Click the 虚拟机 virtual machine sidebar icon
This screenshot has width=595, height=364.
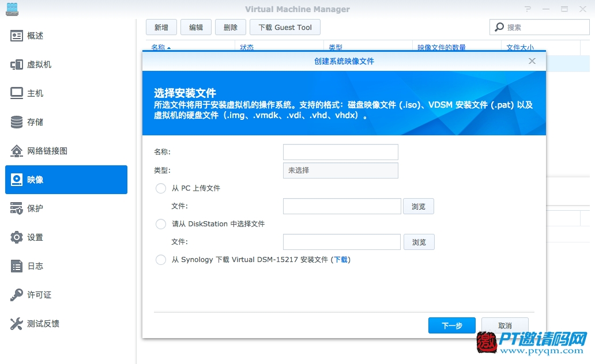[16, 65]
